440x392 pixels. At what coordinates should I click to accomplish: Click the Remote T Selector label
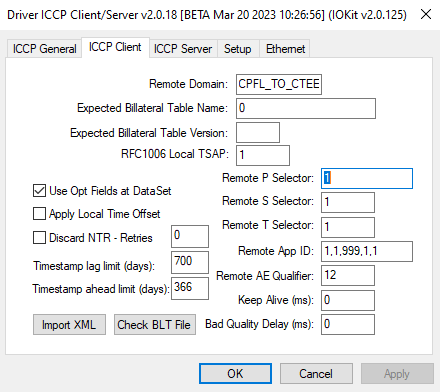click(268, 225)
